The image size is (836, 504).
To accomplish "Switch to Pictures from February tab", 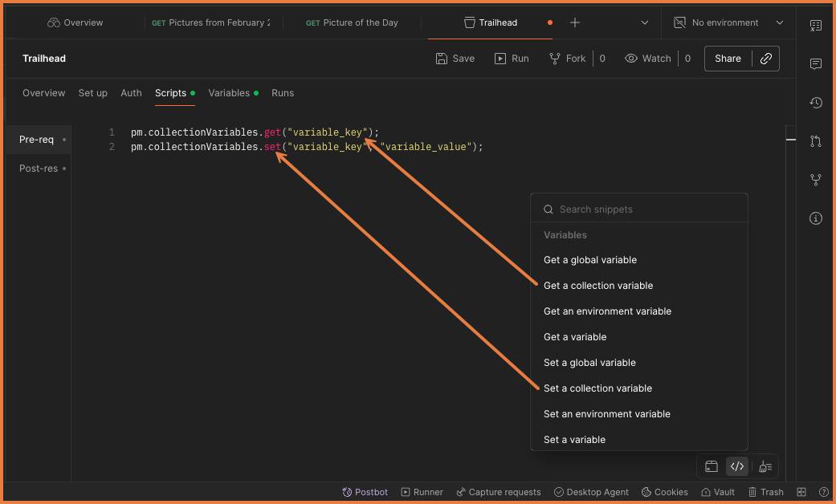I will point(211,22).
